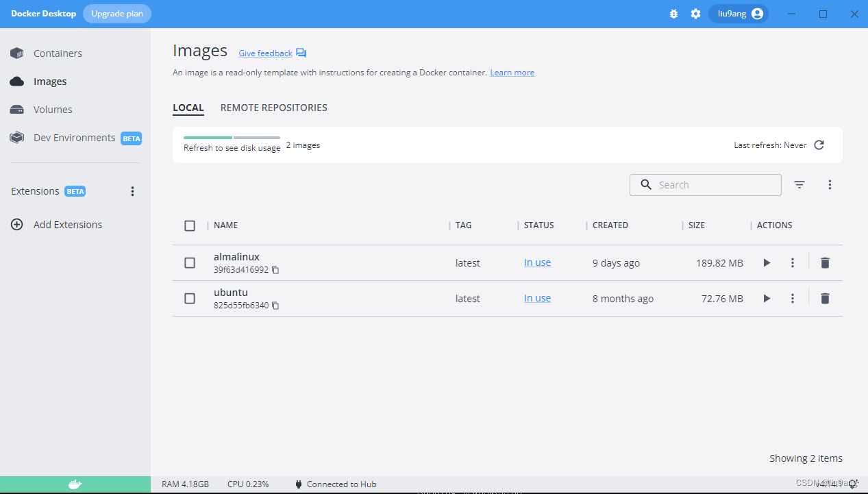Open Dev Environments in the sidebar

(x=75, y=138)
